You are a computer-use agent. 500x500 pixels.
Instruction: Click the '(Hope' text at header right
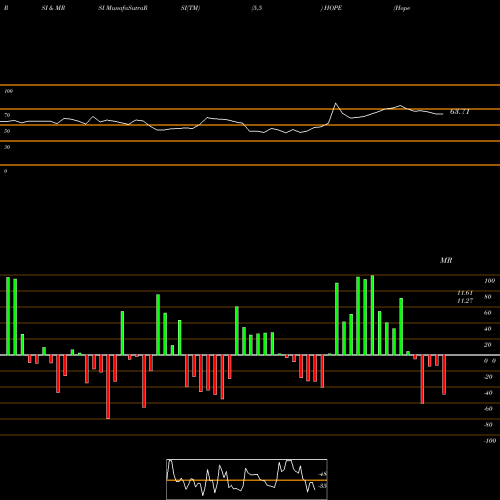[x=402, y=8]
